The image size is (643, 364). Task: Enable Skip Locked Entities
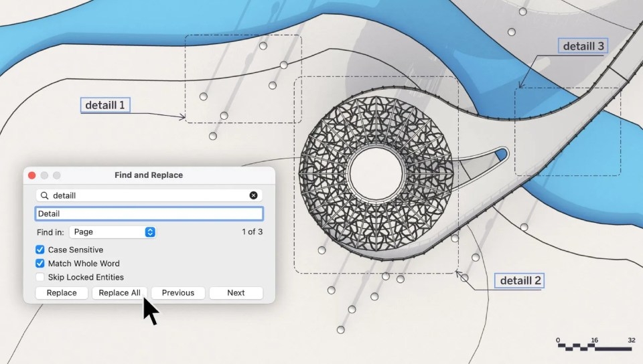(x=40, y=277)
